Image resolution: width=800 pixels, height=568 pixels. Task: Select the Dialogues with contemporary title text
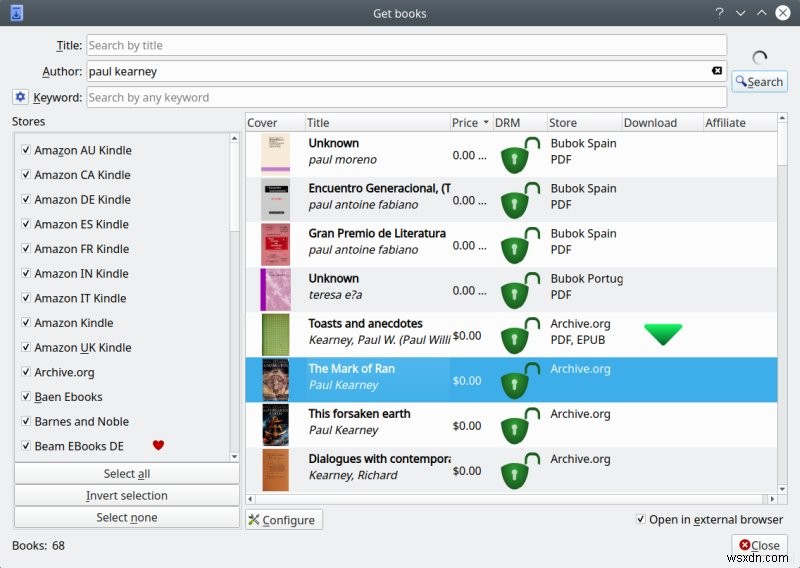(x=379, y=458)
